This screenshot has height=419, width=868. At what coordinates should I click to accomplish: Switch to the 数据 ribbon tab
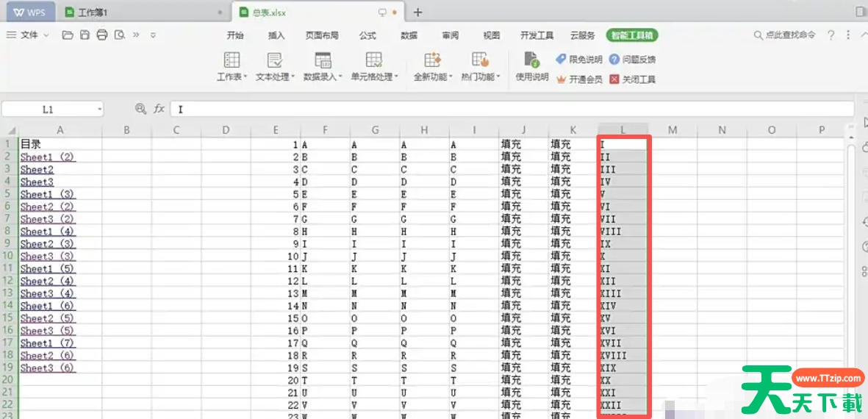409,35
